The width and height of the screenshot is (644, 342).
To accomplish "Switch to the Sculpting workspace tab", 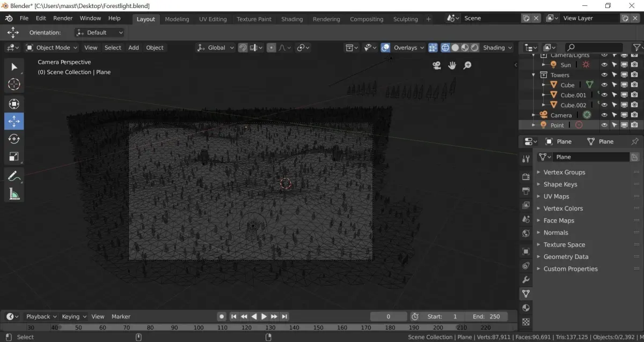I will [405, 19].
